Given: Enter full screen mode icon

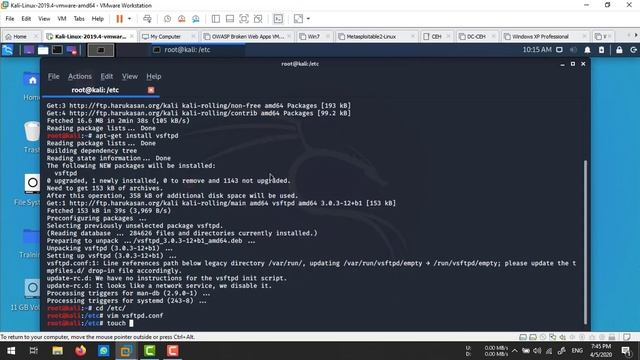Looking at the screenshot, I should [x=244, y=19].
